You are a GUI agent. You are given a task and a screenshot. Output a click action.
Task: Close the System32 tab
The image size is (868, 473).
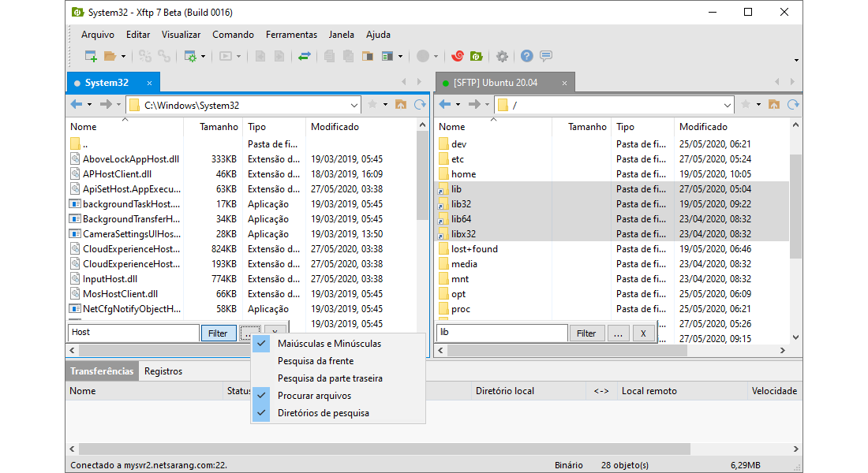pyautogui.click(x=149, y=83)
